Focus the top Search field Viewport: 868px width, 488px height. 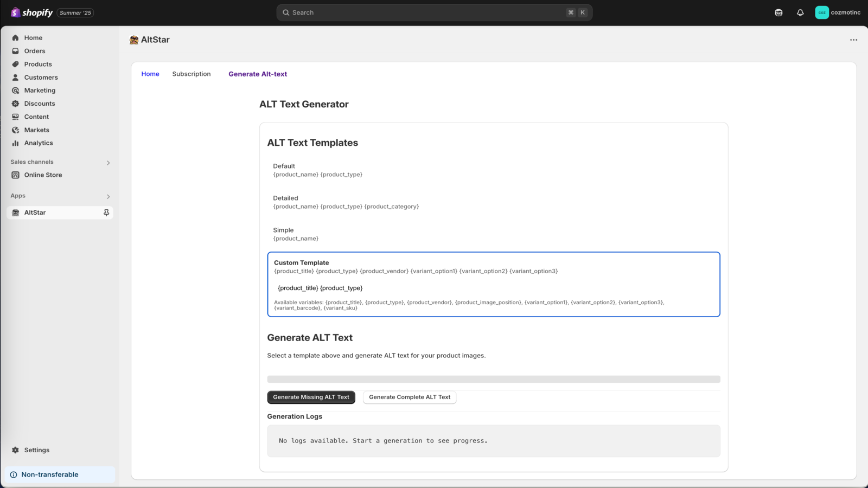434,12
